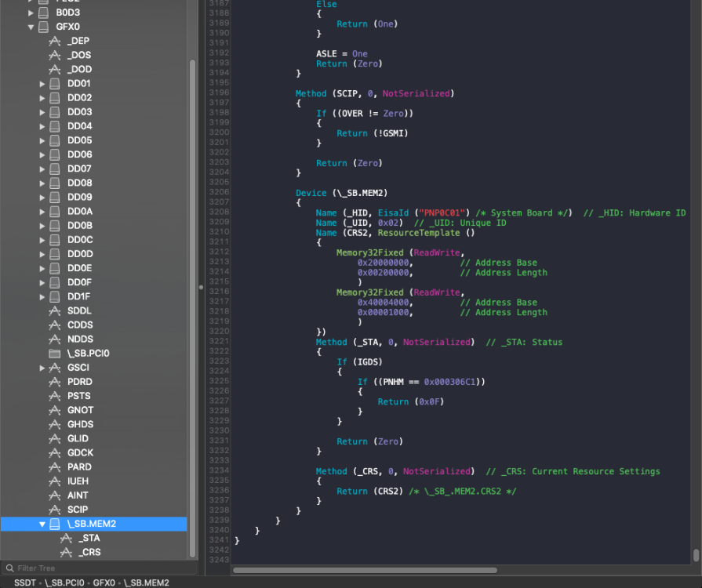Click the DD0C device icon
The width and height of the screenshot is (702, 588).
point(55,240)
